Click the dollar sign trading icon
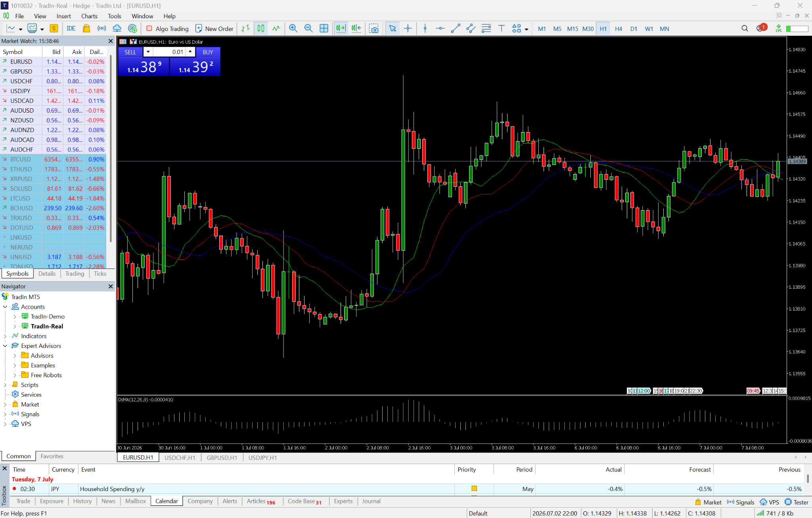 pyautogui.click(x=54, y=29)
